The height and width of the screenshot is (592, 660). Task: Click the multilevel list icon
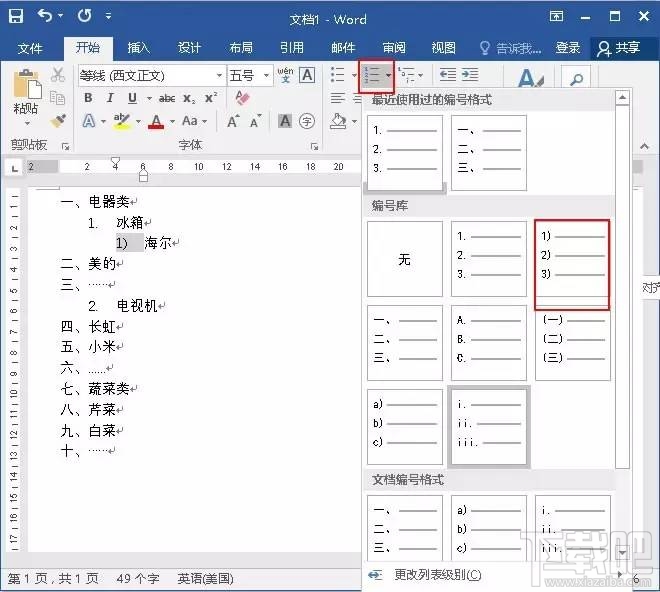pyautogui.click(x=406, y=75)
